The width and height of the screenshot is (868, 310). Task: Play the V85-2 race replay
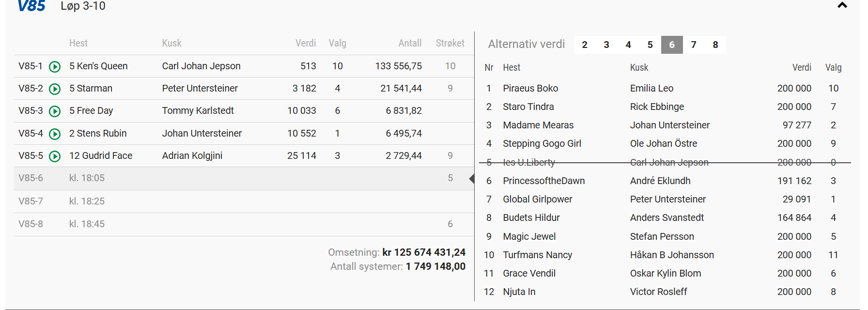(x=55, y=89)
